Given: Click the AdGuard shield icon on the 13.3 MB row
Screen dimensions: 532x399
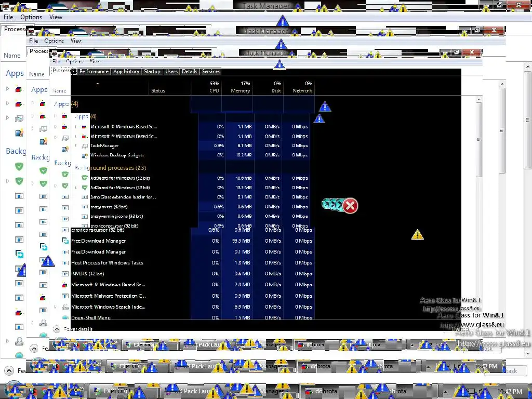Looking at the screenshot, I should [85, 187].
